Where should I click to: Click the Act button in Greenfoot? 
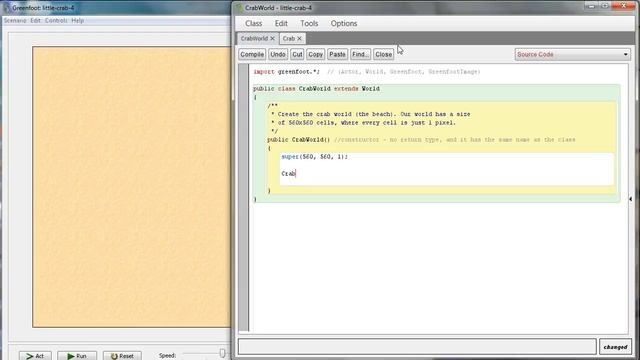pyautogui.click(x=35, y=356)
